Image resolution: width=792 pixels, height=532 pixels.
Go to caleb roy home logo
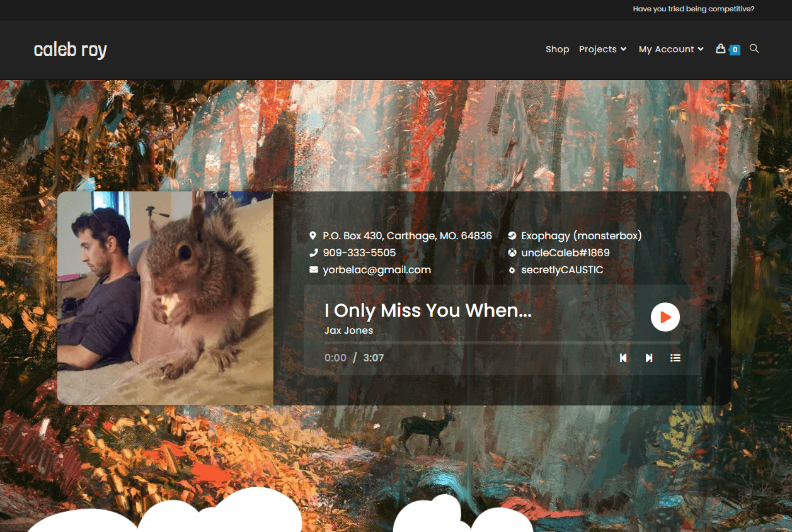[x=70, y=49]
